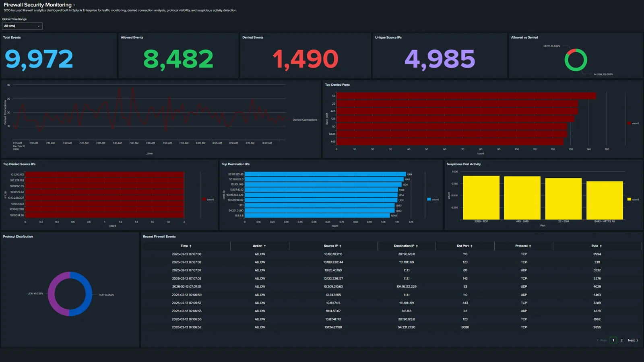Click the count legend in Top Denied Source IPs
Viewport: 644px width, 362px height.
pos(208,199)
